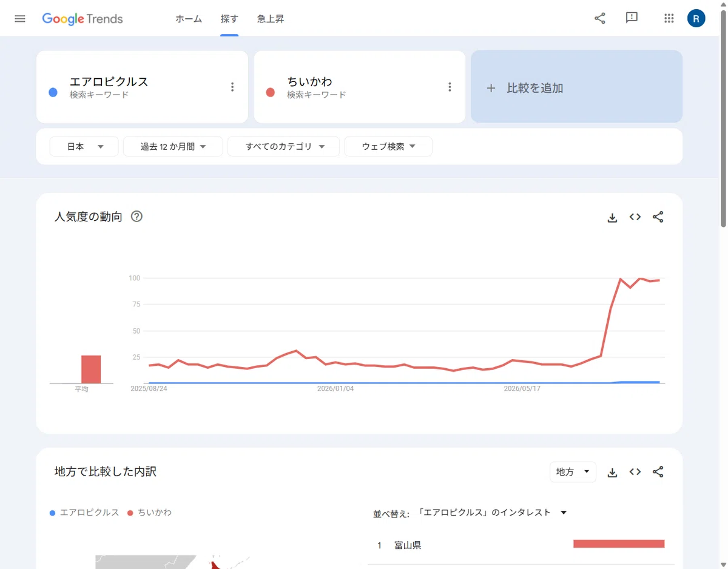728x569 pixels.
Task: Download the 人気度の動向 chart CSV
Action: click(612, 217)
